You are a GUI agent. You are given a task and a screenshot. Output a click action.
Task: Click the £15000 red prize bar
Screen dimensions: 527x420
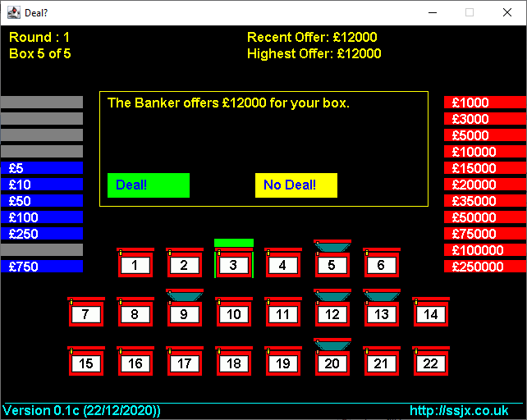485,168
